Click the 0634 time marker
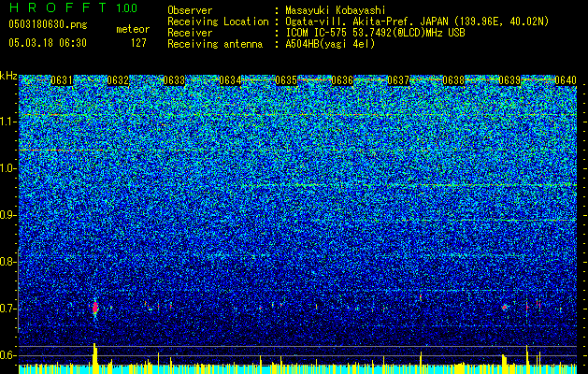The width and height of the screenshot is (588, 374). point(230,80)
